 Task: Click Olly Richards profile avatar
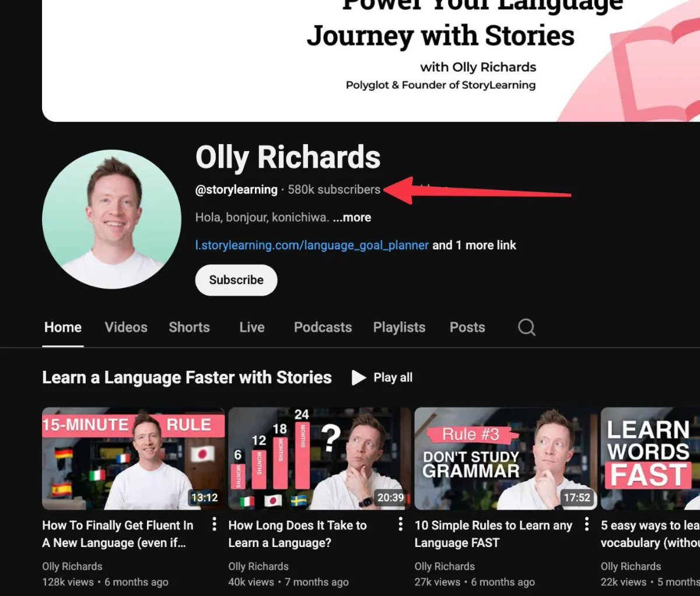click(x=112, y=219)
